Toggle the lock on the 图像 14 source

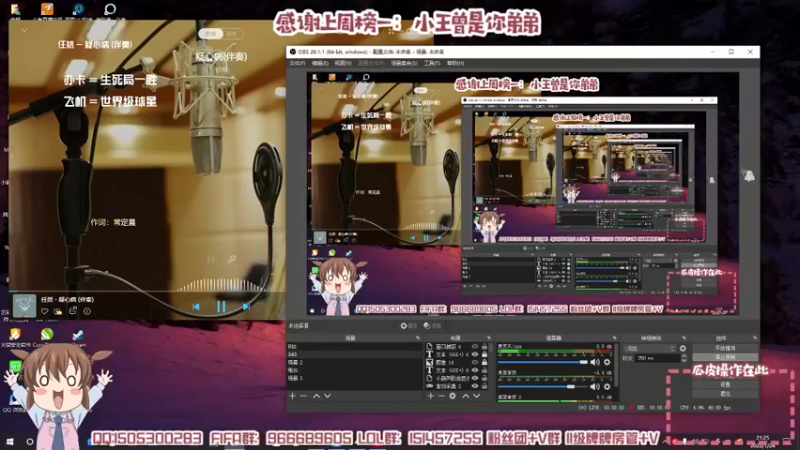484,363
